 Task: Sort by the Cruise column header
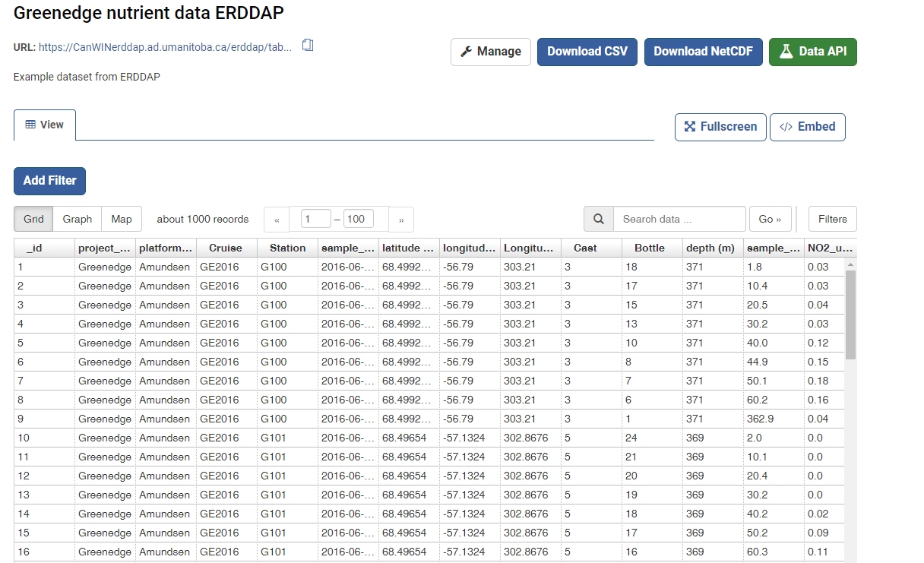pos(226,248)
